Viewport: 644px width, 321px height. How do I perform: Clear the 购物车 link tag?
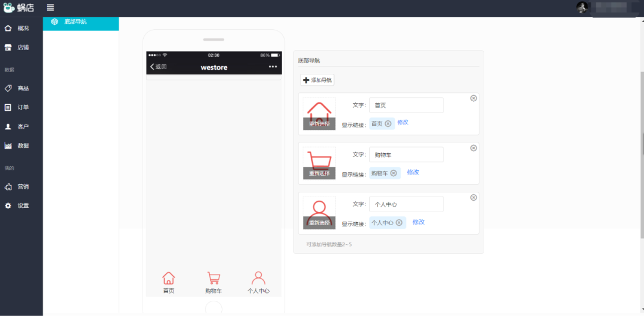point(394,173)
